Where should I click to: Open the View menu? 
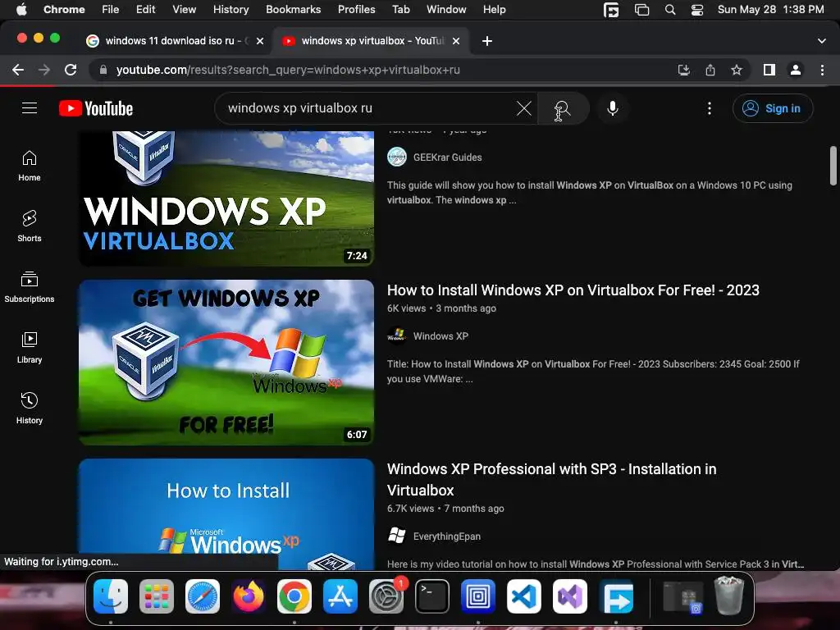(184, 9)
